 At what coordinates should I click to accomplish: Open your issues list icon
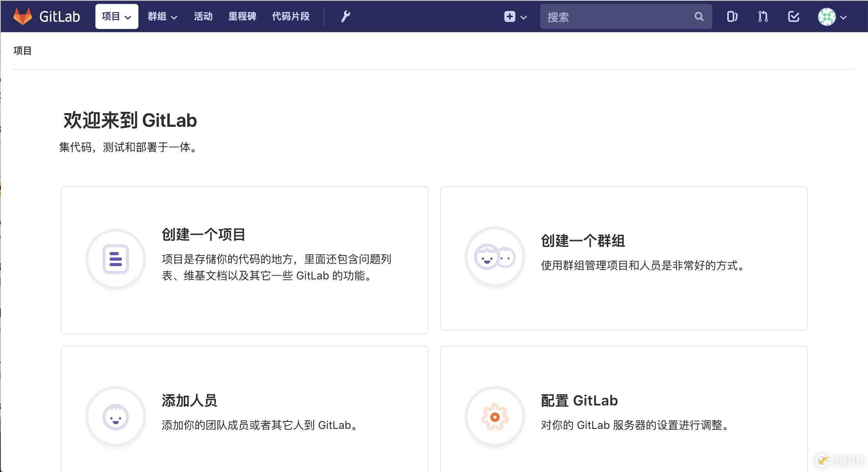click(x=732, y=16)
